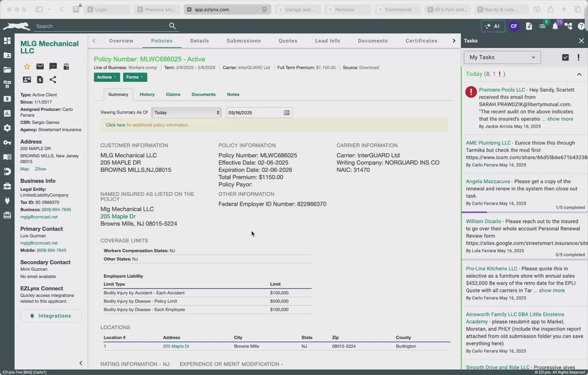Image resolution: width=588 pixels, height=375 pixels.
Task: Open the My Tasks dropdown
Action: 502,57
